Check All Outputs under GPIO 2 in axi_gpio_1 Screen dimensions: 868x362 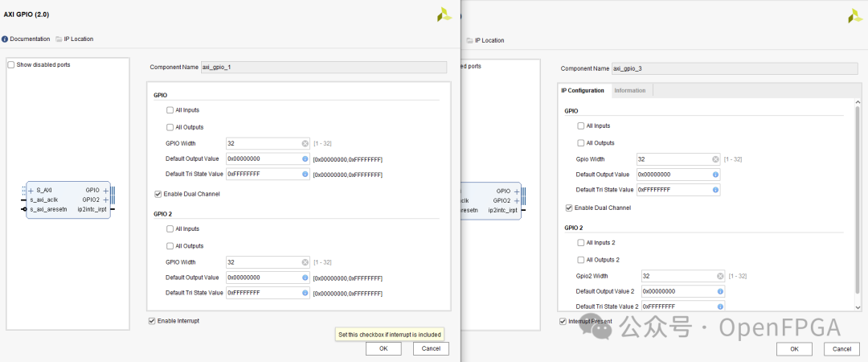click(x=170, y=245)
